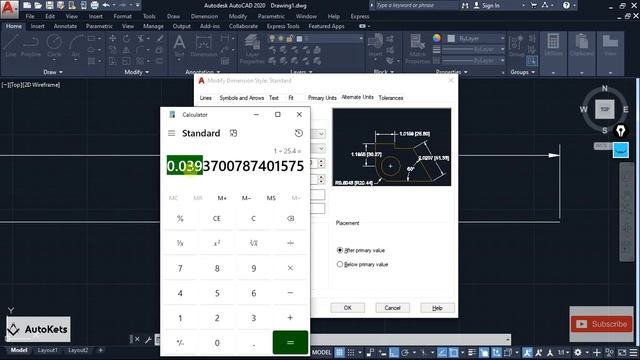
Task: Click Help in Modify Dimension Style dialog
Action: coord(437,308)
